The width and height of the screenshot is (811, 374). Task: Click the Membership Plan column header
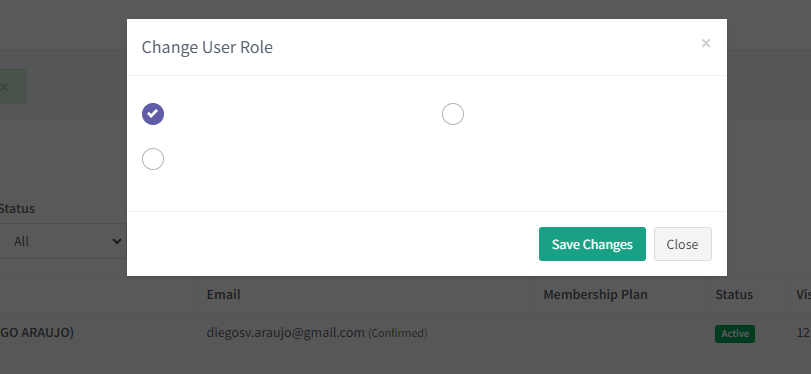click(595, 295)
